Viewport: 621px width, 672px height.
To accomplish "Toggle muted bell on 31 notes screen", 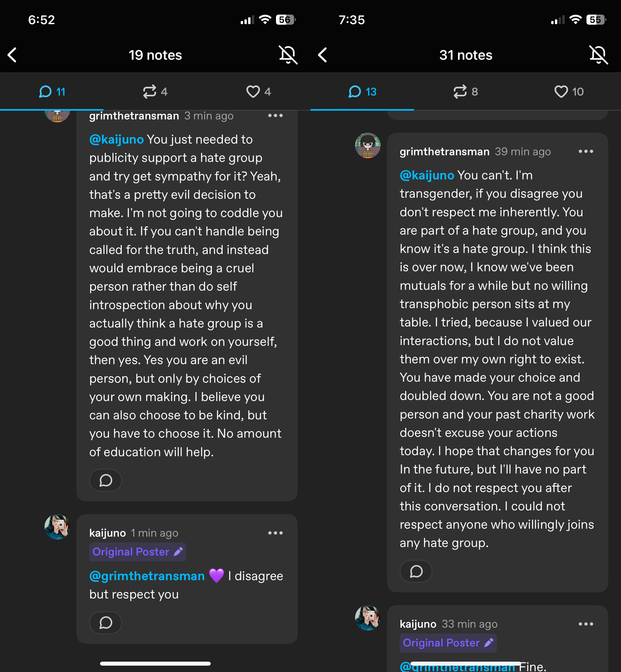I will pos(598,55).
